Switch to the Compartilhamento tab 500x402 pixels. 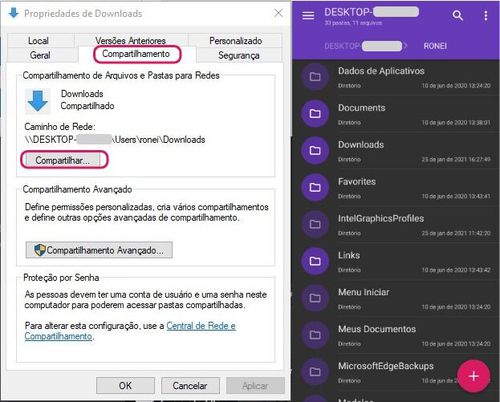136,54
